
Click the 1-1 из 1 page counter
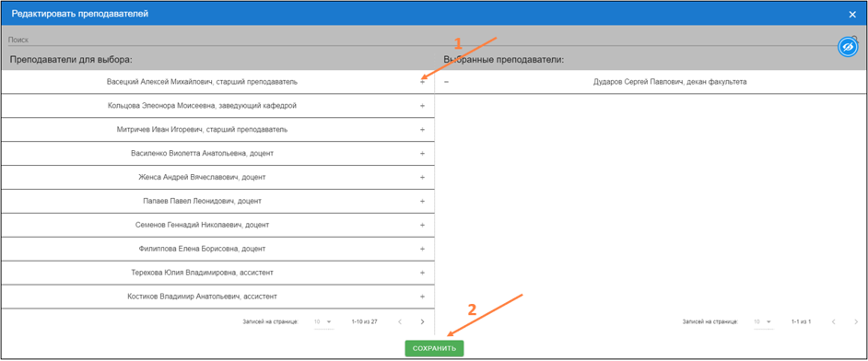click(802, 321)
